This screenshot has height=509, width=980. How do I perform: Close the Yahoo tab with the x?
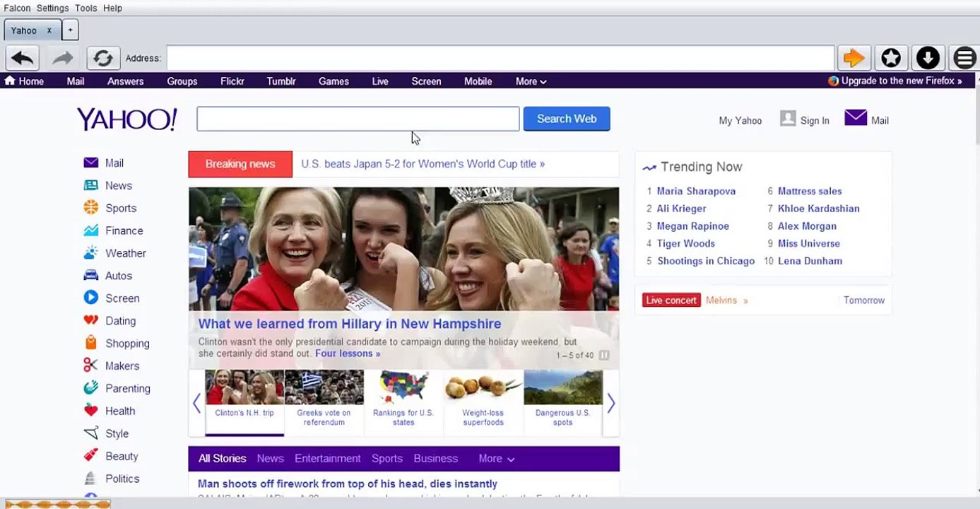(49, 30)
